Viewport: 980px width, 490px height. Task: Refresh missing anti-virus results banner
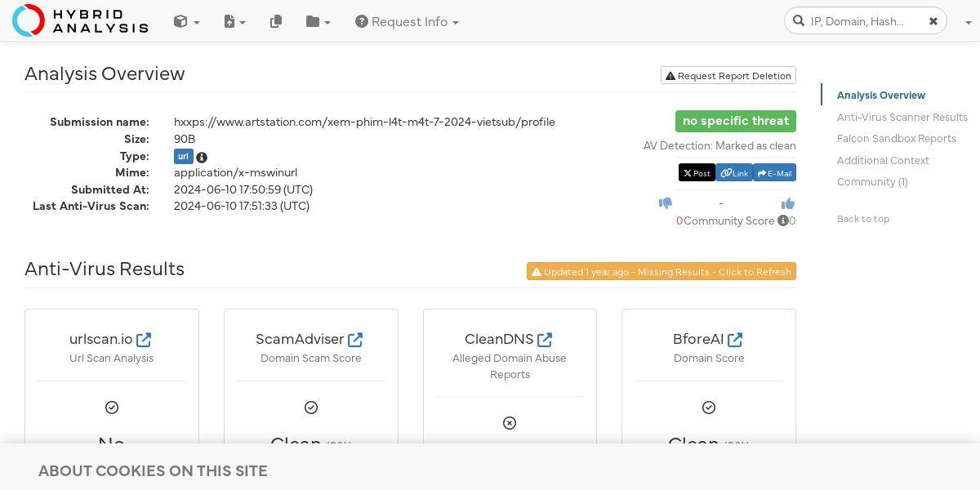pyautogui.click(x=661, y=271)
